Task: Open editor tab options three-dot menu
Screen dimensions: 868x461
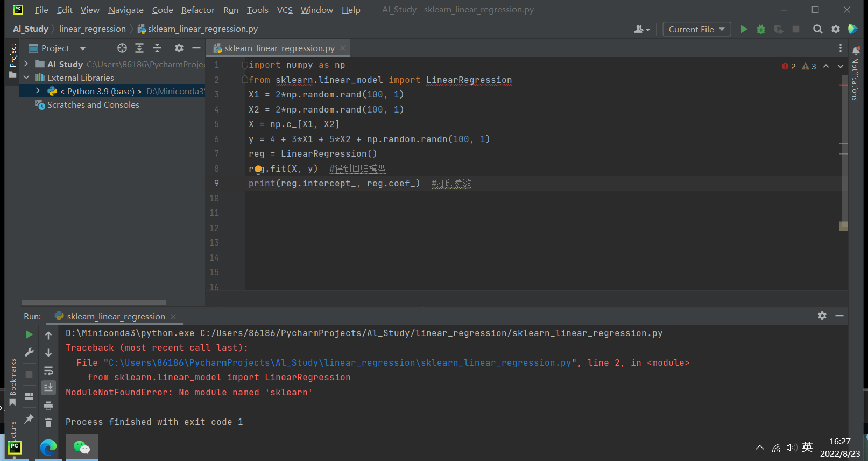Action: coord(841,48)
